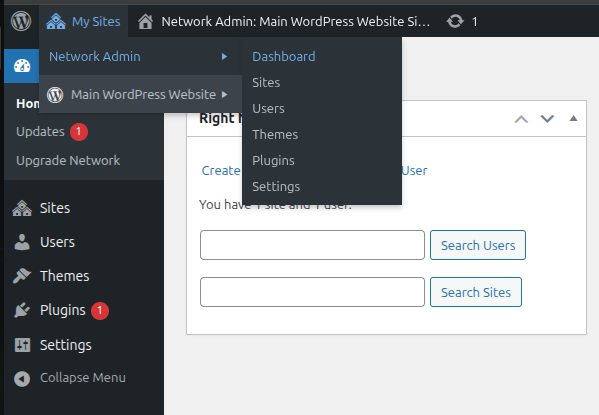Click Collapse Menu in the sidebar
The image size is (599, 415).
click(x=83, y=378)
